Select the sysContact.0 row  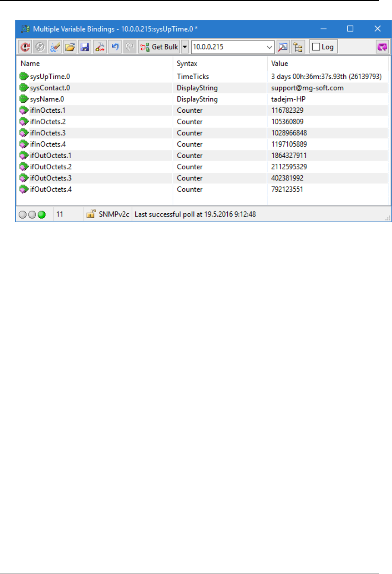coord(203,88)
